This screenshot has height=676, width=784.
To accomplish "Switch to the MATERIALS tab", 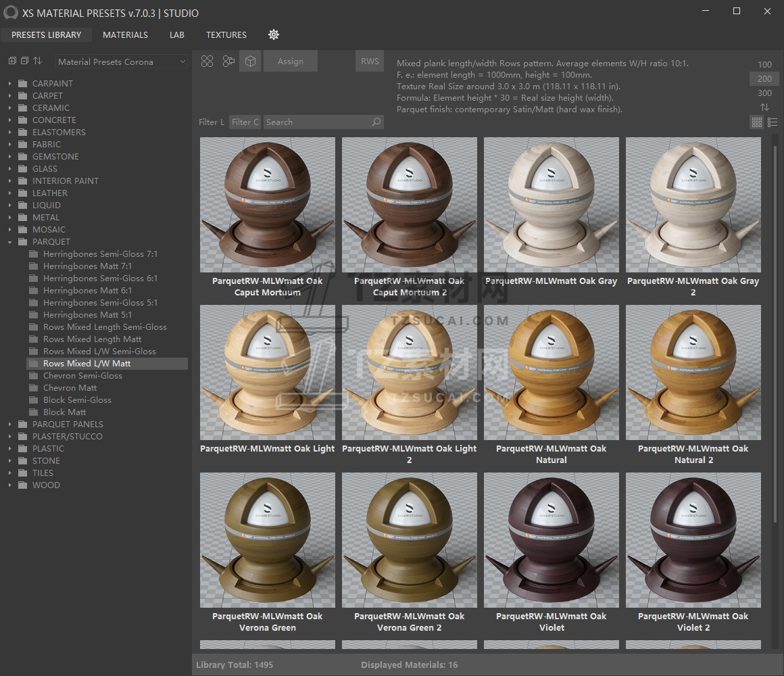I will [x=125, y=34].
